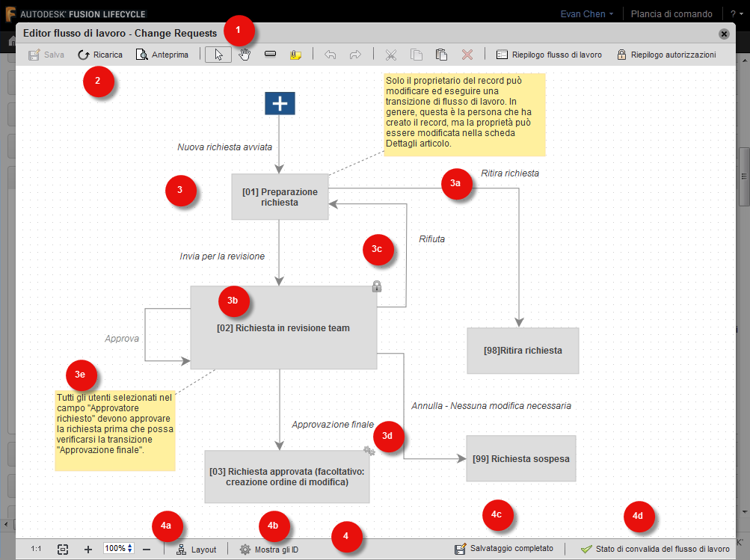Paste the copied workflow element
The height and width of the screenshot is (560, 750).
pyautogui.click(x=441, y=54)
